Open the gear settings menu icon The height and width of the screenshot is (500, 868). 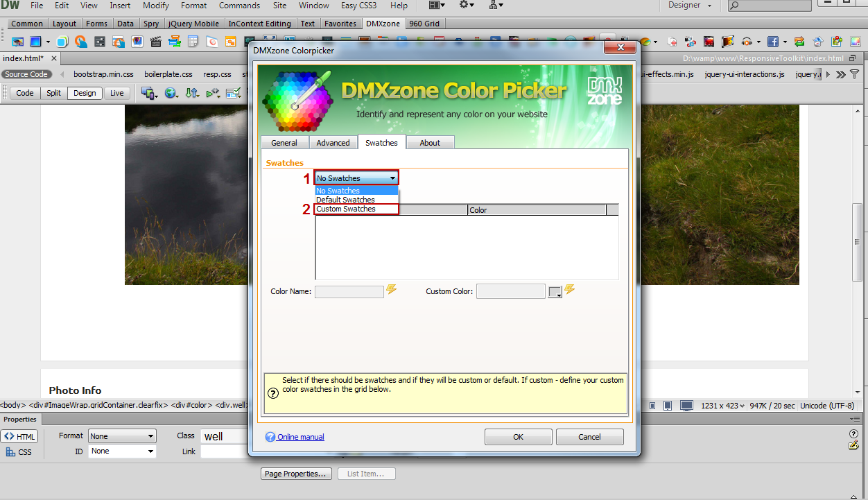[x=467, y=6]
